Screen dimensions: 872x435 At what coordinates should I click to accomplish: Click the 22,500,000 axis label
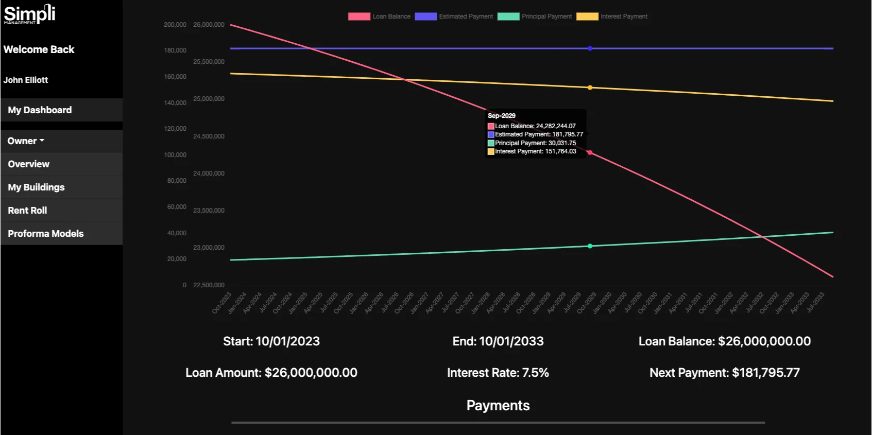point(209,285)
